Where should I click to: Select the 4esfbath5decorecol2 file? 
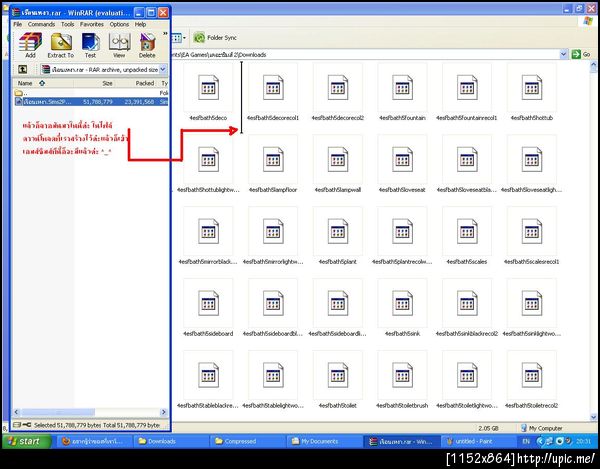(x=338, y=92)
